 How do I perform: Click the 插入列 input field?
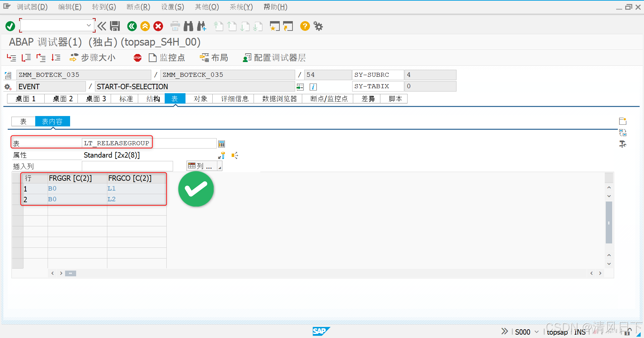(x=127, y=166)
